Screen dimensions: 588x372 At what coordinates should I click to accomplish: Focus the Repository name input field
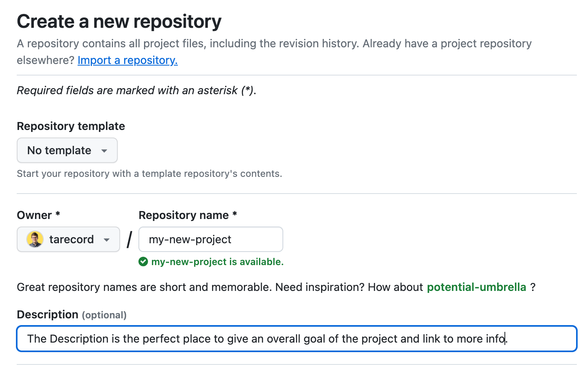[210, 239]
